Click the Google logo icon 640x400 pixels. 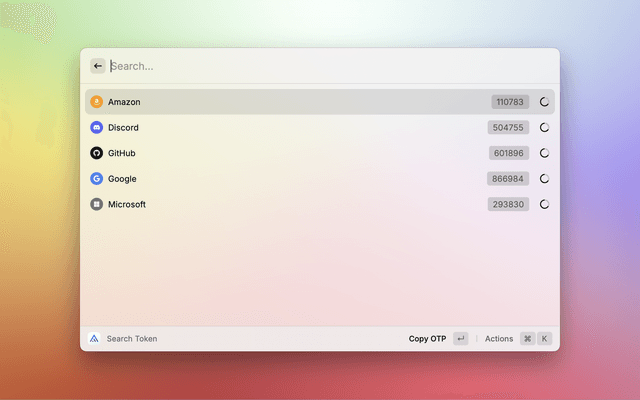coord(97,179)
